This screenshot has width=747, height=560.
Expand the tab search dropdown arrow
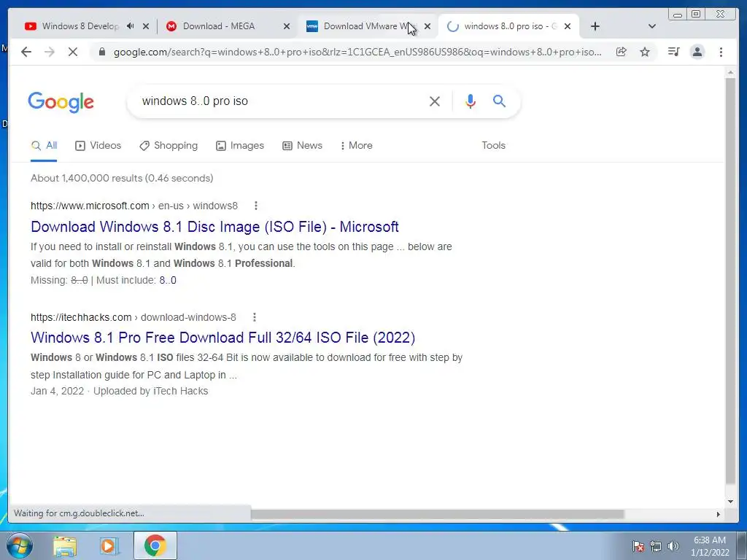coord(652,26)
